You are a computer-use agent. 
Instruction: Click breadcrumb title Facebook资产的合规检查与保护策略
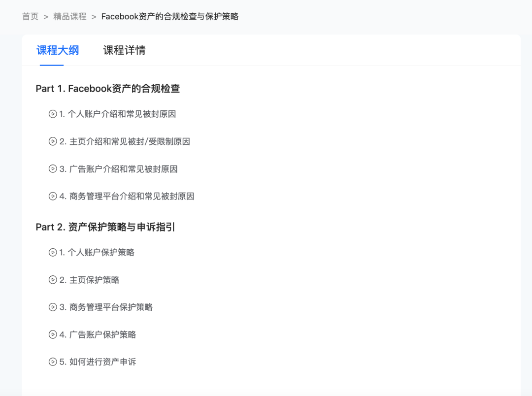[170, 17]
